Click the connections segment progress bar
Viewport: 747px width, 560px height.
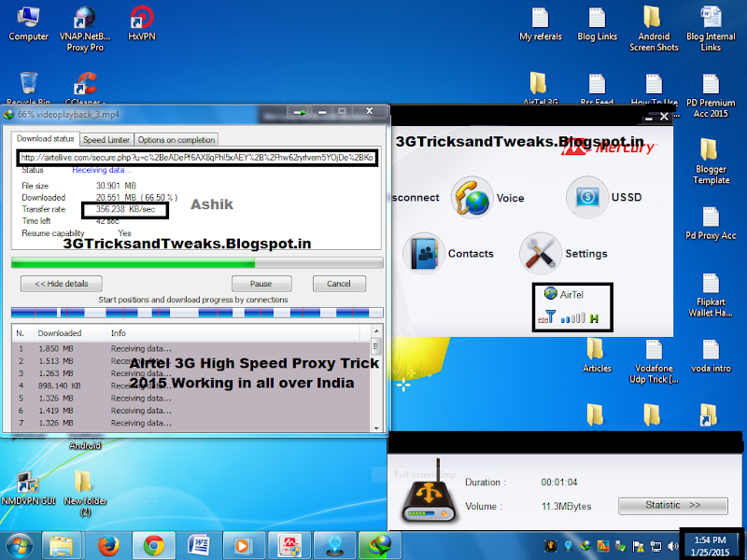pyautogui.click(x=197, y=313)
